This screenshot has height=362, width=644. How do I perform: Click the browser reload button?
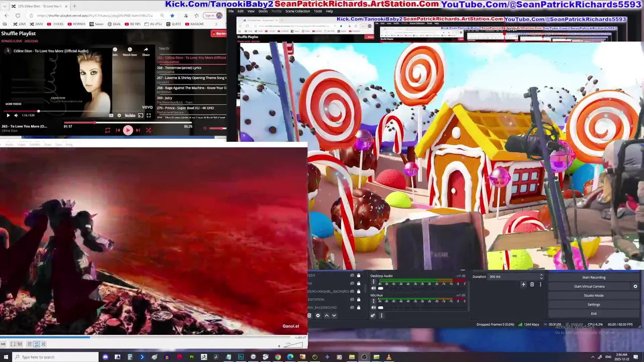pyautogui.click(x=18, y=16)
